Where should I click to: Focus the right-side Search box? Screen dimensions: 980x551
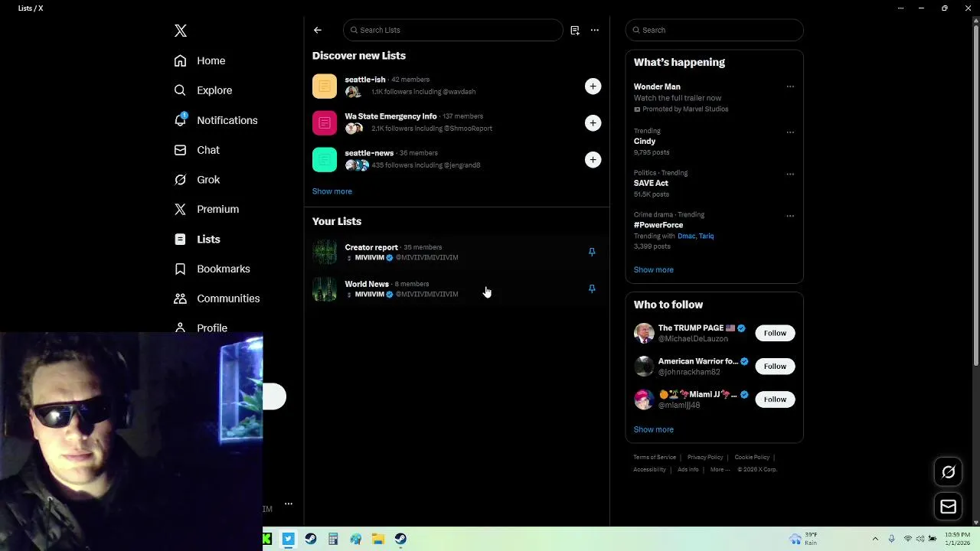[714, 30]
